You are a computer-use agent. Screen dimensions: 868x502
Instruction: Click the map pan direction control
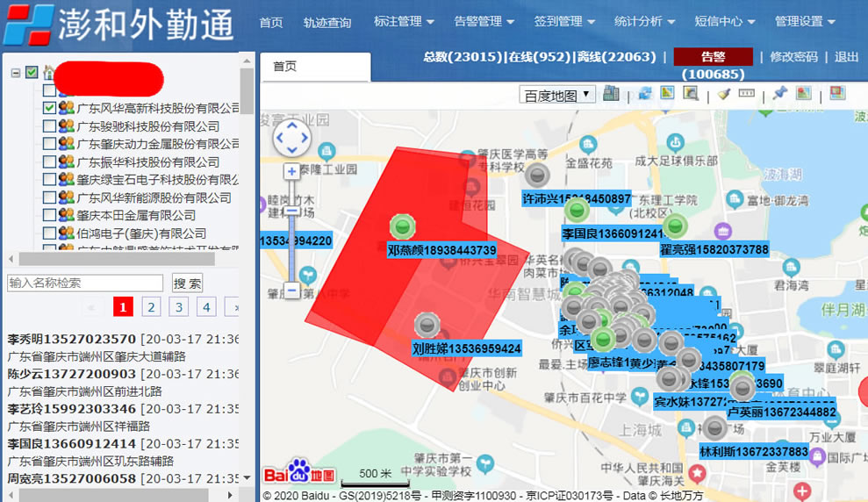pyautogui.click(x=291, y=138)
